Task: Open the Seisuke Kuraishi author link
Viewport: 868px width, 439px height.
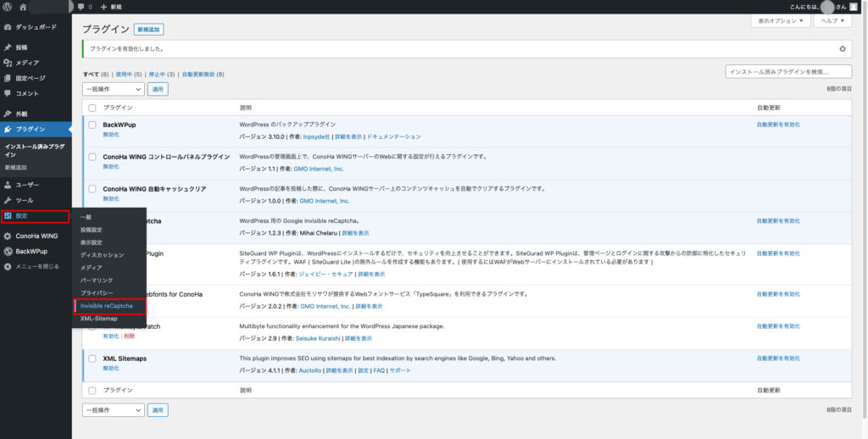Action: coord(317,338)
